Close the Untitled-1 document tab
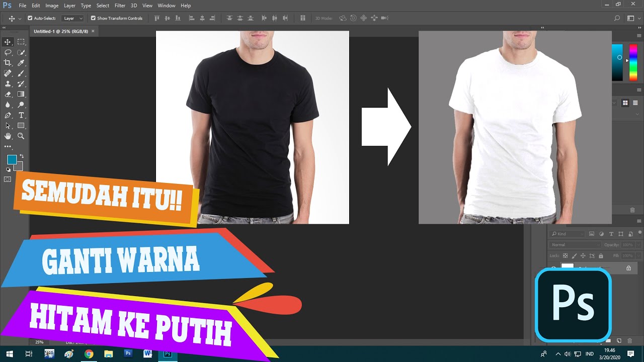 (94, 31)
